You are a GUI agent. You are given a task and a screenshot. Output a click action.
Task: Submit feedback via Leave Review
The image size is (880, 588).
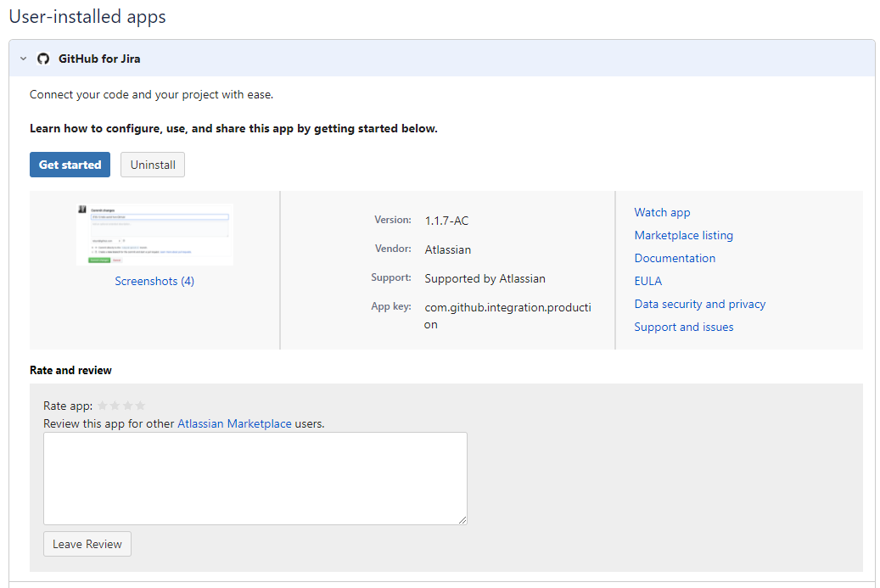pos(87,543)
